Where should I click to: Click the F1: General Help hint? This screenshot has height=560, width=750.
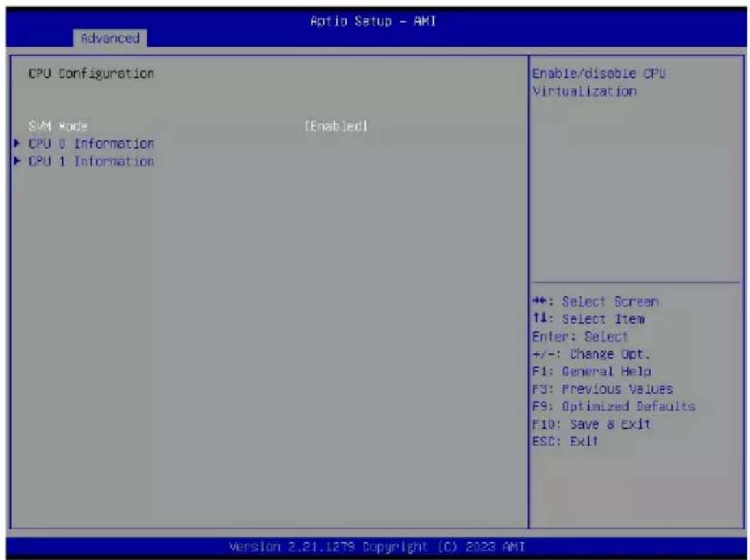591,372
